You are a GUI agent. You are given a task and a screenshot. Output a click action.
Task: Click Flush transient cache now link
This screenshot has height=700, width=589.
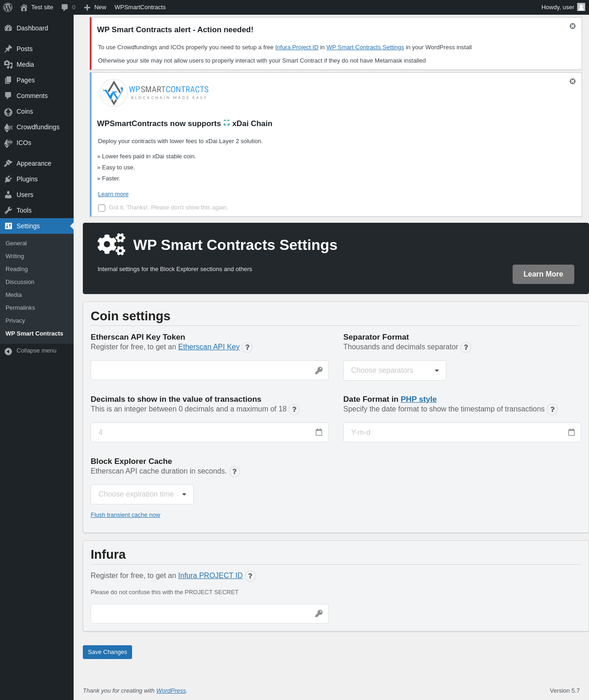(125, 515)
